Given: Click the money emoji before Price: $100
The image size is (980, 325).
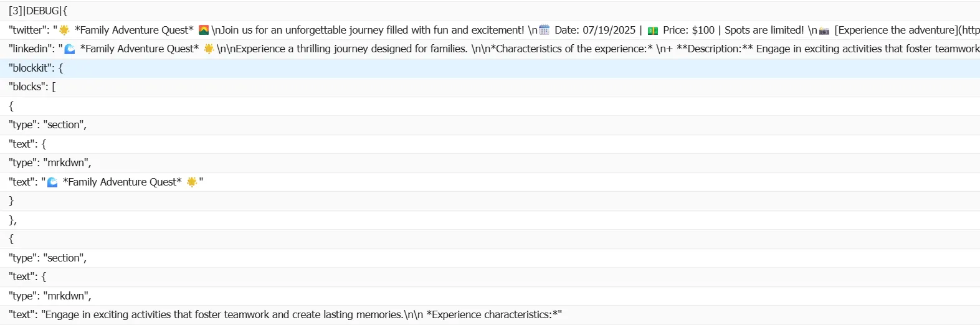Looking at the screenshot, I should coord(653,31).
